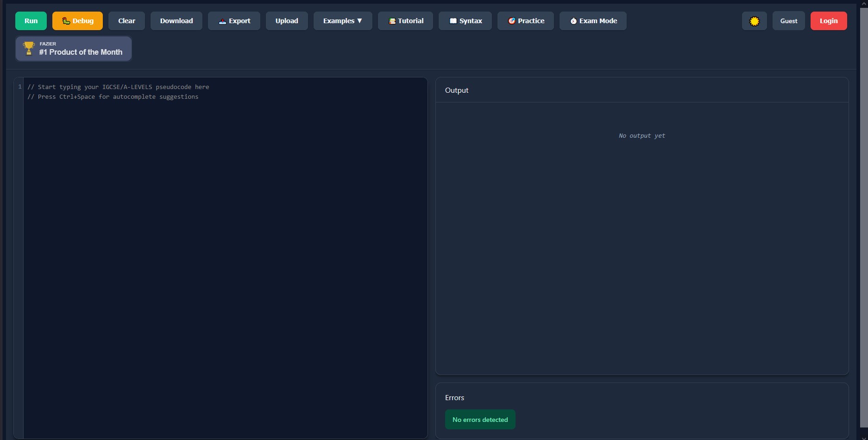Run the pseudocode program
The width and height of the screenshot is (868, 440).
(x=31, y=20)
